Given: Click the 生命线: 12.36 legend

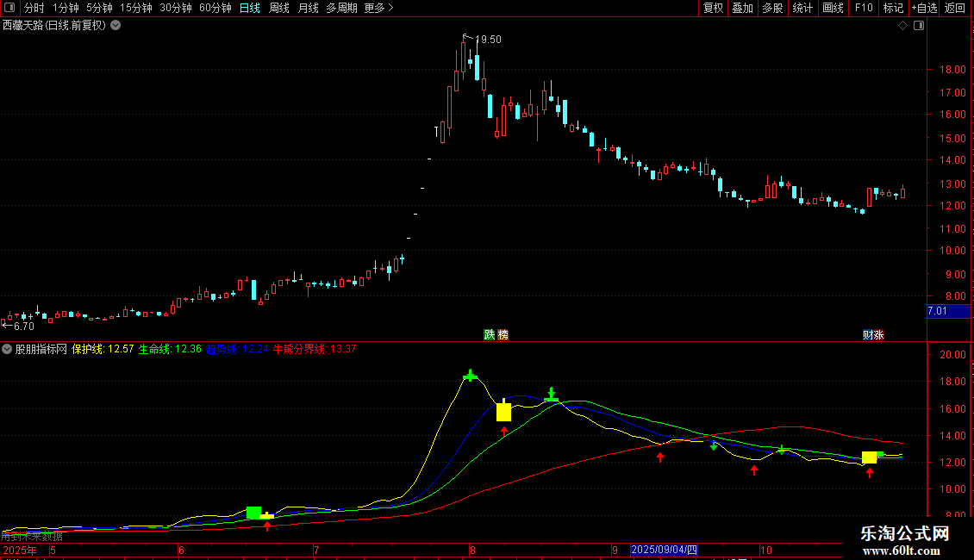Looking at the screenshot, I should click(170, 349).
